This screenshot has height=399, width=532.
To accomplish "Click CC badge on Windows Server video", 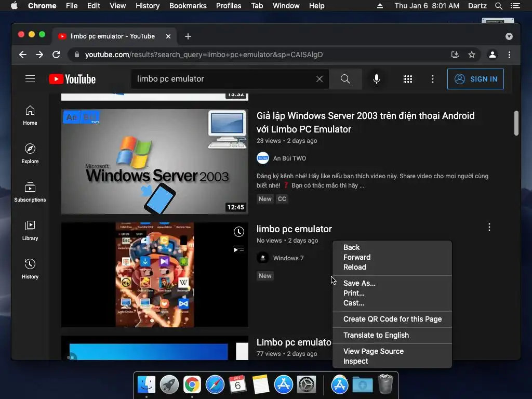I will (x=282, y=199).
